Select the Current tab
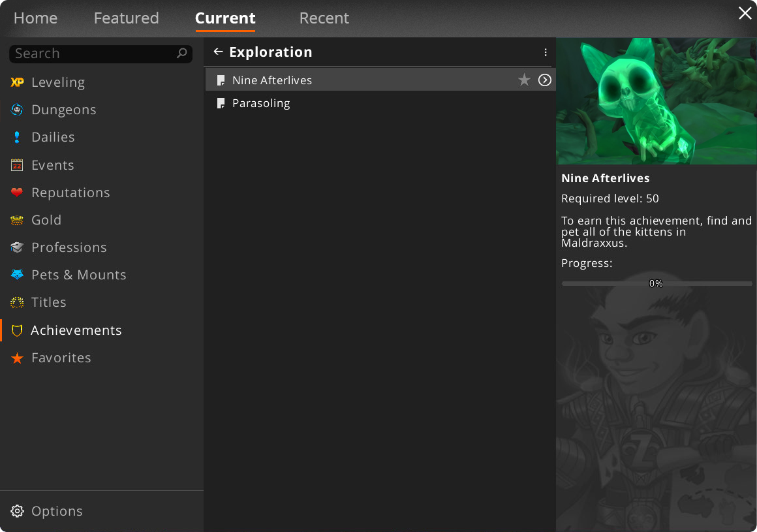The width and height of the screenshot is (757, 532). click(x=225, y=18)
